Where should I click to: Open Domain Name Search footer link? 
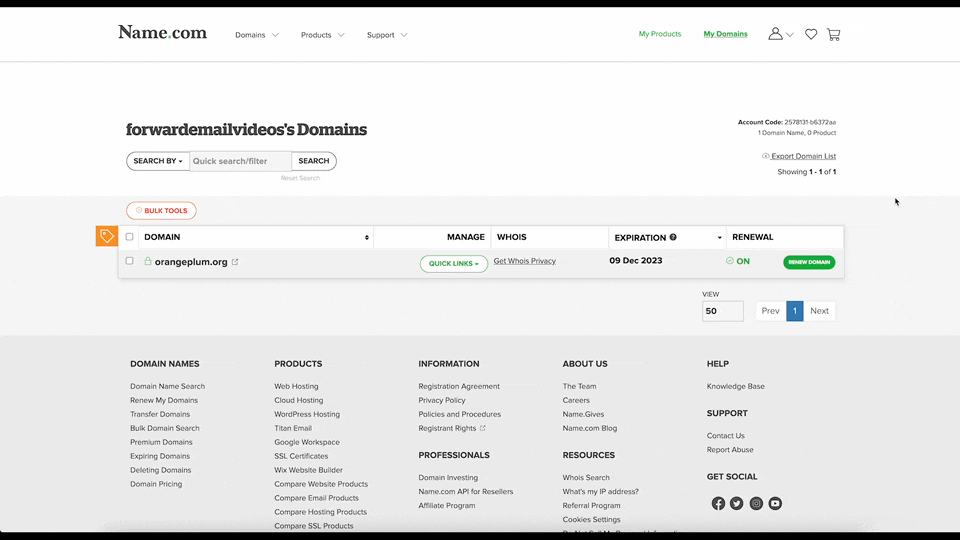(x=167, y=386)
